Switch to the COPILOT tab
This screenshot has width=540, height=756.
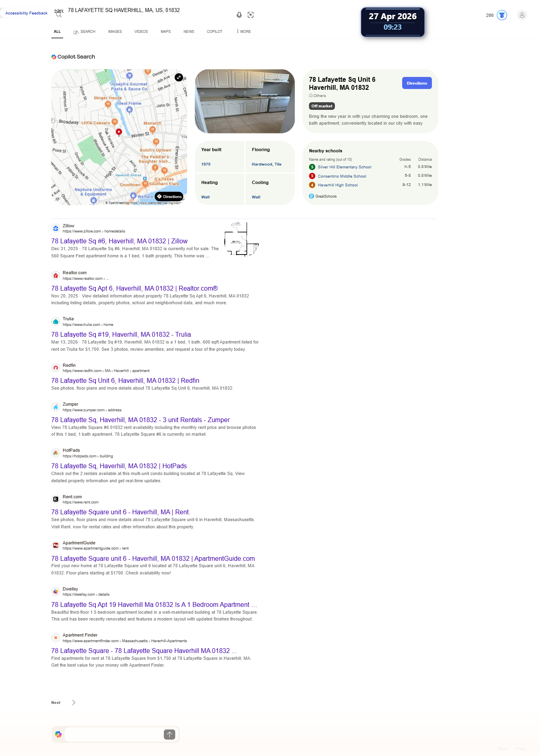[x=215, y=32]
